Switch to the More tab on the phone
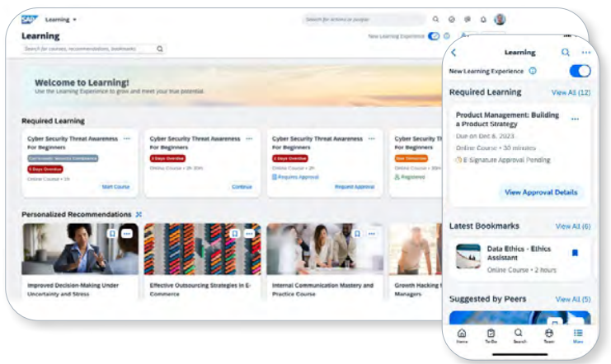 578,335
